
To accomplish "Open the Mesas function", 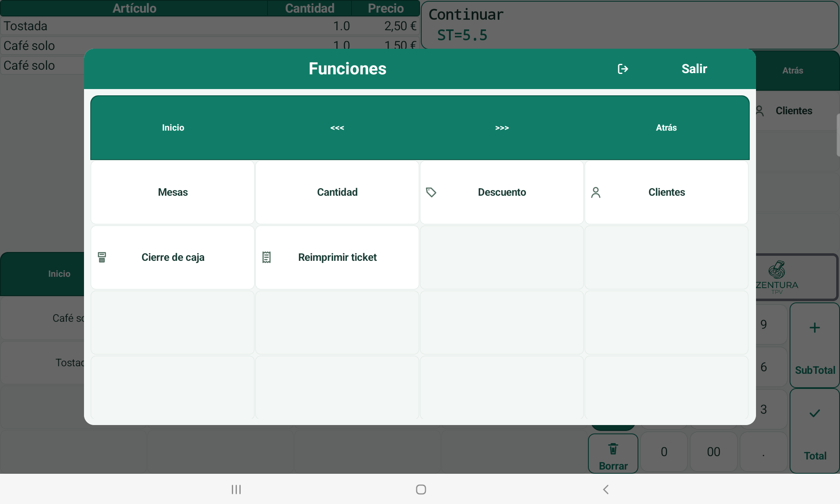I will (173, 192).
